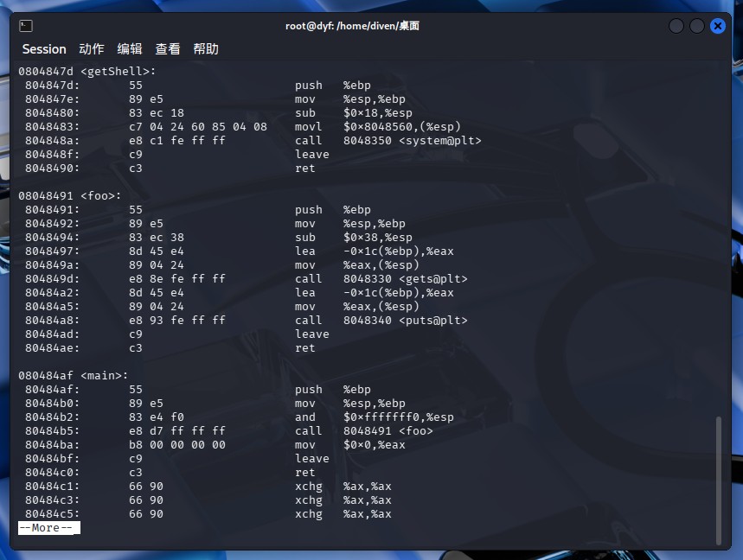Click the gets@plt call text
Viewport: 743px width, 560px height.
point(433,279)
